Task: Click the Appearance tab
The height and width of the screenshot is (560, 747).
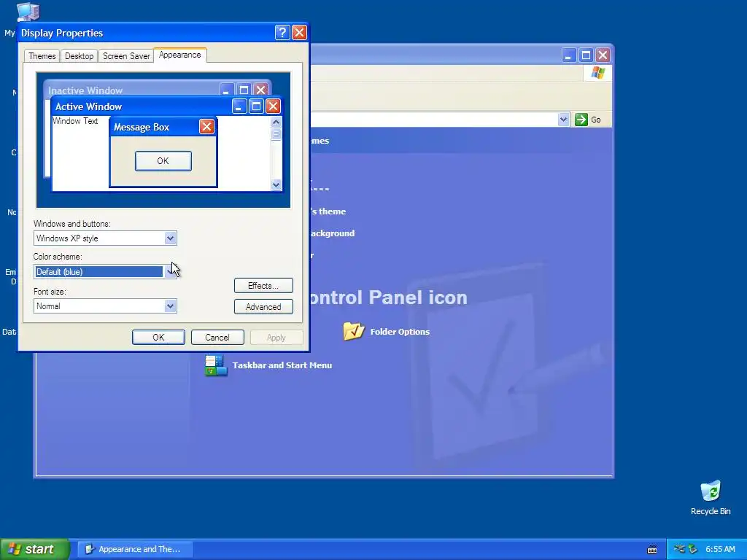Action: click(180, 55)
